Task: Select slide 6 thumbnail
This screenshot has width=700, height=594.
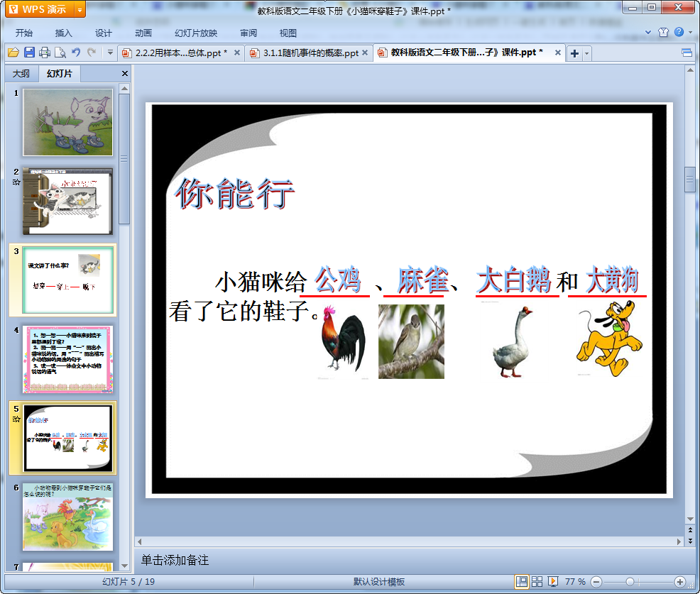Action: [x=68, y=517]
